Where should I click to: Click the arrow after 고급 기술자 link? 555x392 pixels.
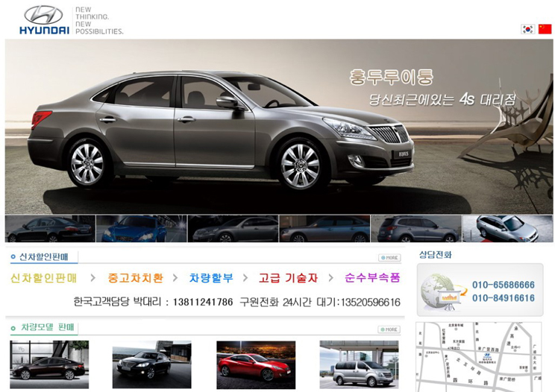(330, 278)
